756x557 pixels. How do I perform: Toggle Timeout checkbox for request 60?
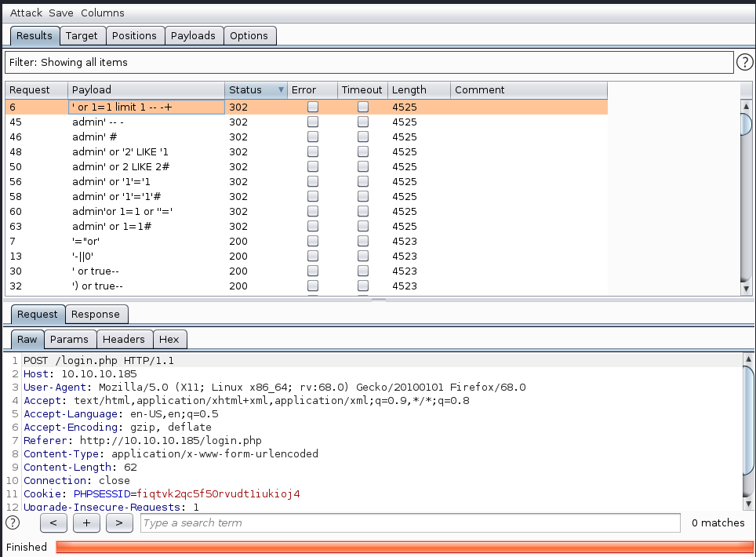(363, 211)
